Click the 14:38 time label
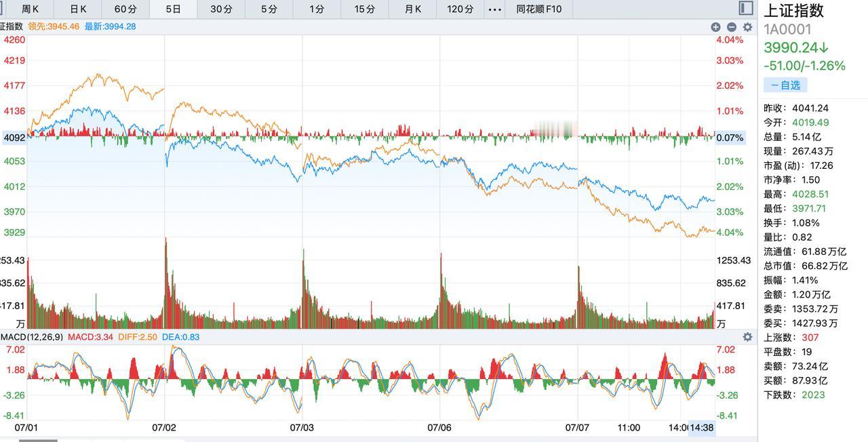The height and width of the screenshot is (442, 868). [703, 428]
